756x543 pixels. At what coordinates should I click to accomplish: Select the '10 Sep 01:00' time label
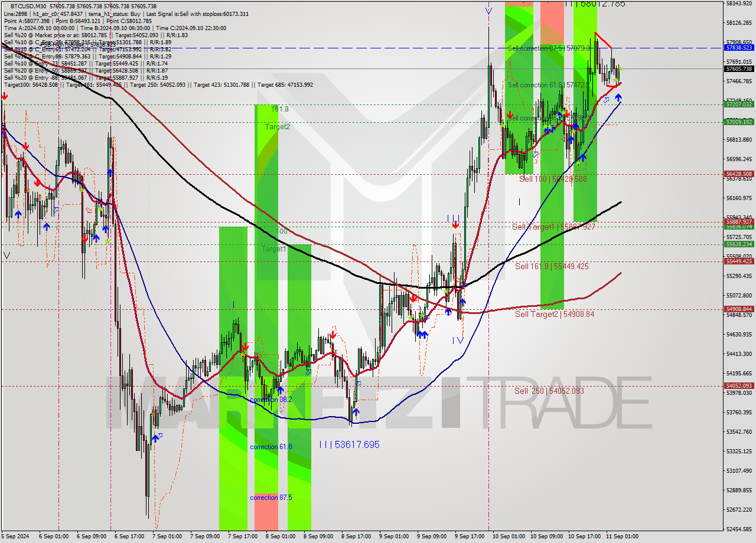click(509, 537)
